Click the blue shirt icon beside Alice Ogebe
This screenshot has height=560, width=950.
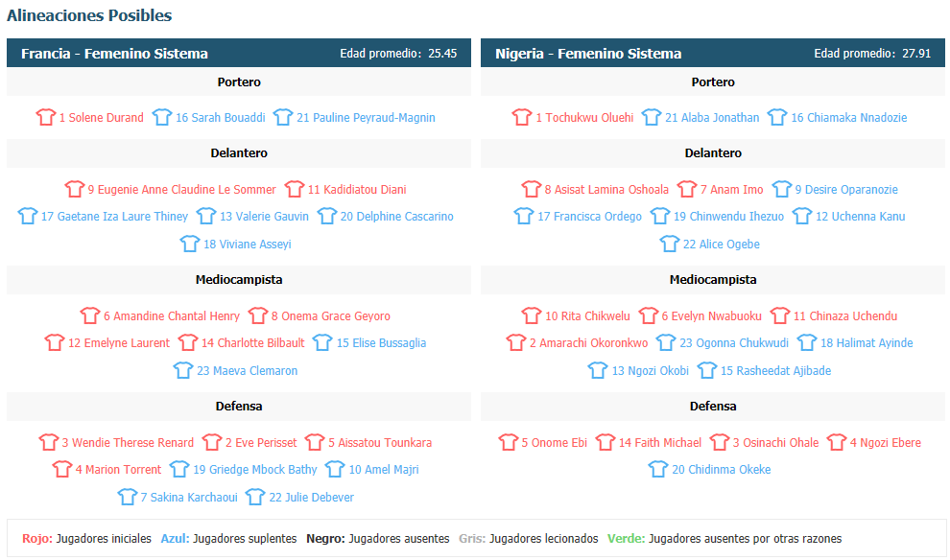point(670,244)
